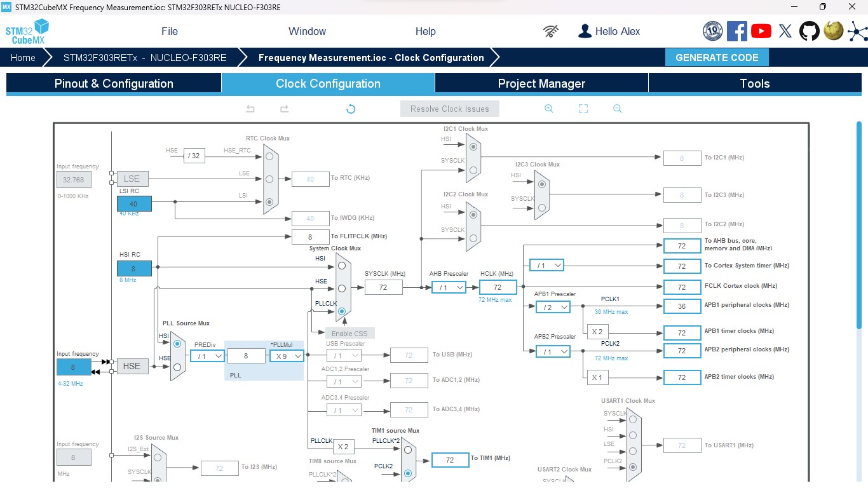Open the File menu
This screenshot has height=488, width=868.
(170, 31)
